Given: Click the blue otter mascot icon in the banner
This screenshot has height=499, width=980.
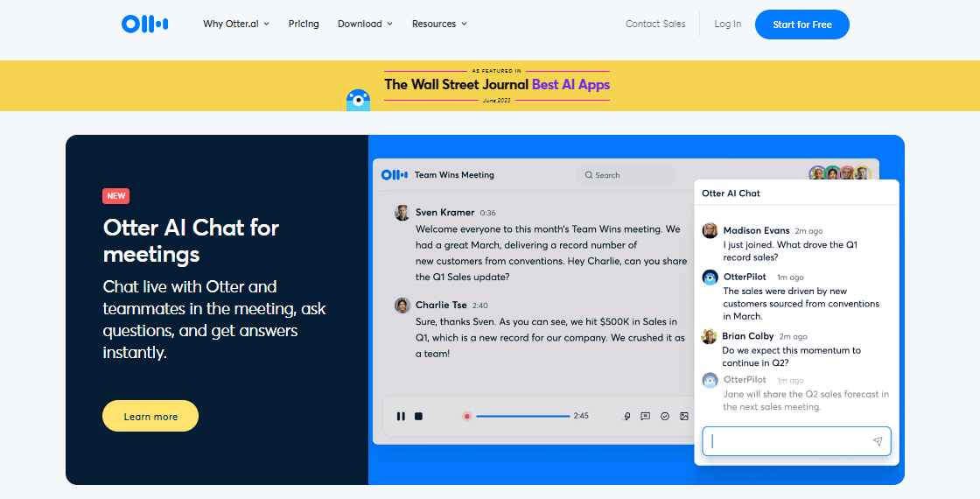Looking at the screenshot, I should 358,100.
